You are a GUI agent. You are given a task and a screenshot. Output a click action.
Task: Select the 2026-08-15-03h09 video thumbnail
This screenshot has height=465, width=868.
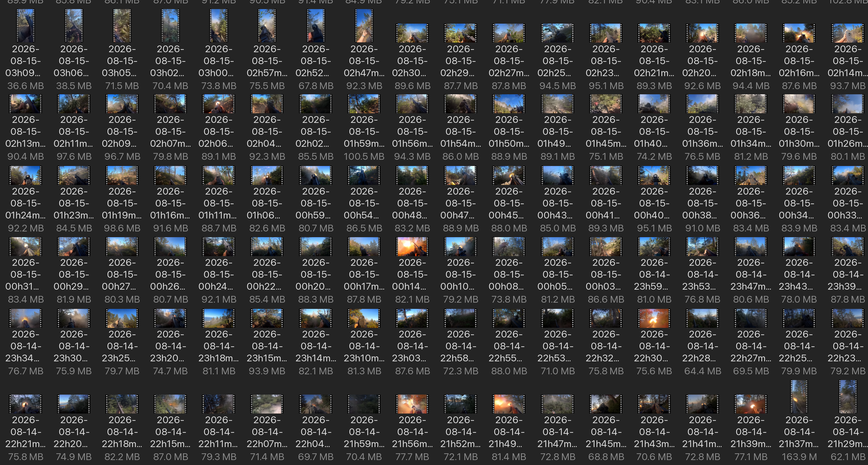pyautogui.click(x=26, y=26)
